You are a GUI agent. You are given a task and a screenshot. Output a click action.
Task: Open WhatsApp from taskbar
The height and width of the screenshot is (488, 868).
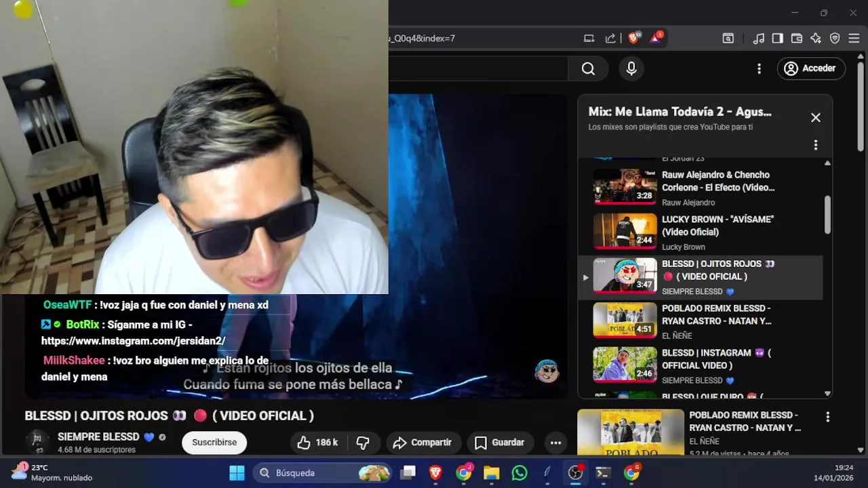coord(519,472)
